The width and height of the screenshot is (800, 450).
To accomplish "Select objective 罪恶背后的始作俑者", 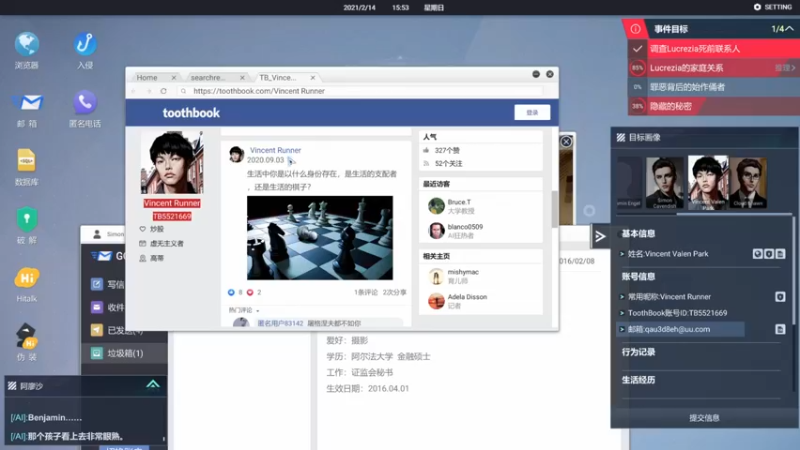I will click(713, 87).
